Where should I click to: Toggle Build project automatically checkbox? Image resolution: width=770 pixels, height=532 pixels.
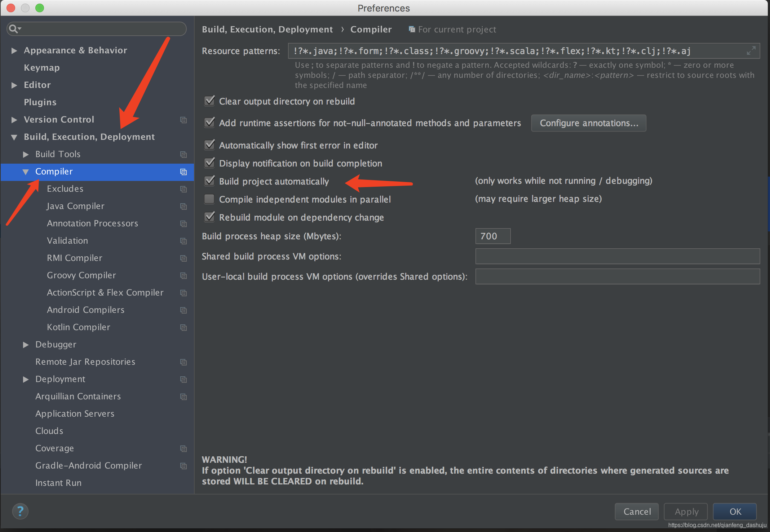click(209, 181)
